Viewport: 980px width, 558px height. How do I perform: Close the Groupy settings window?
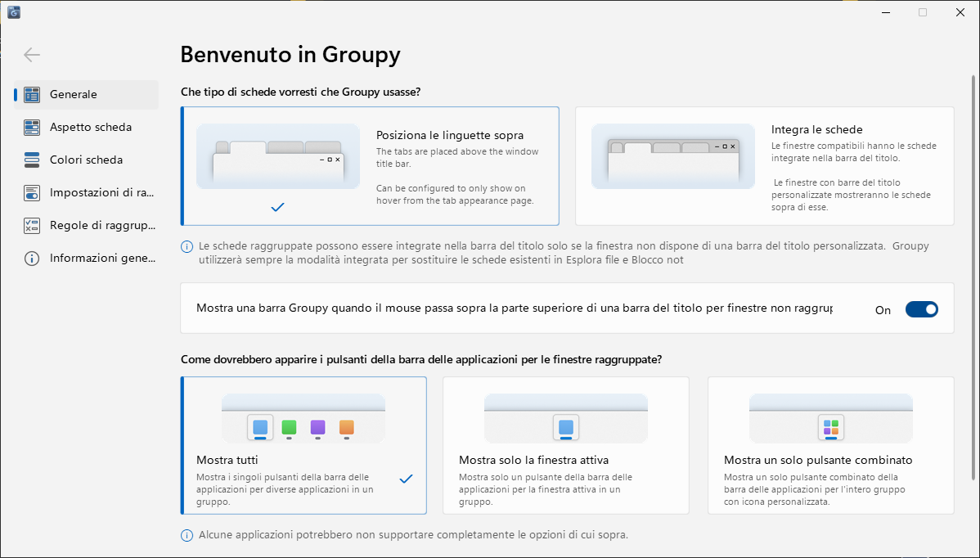tap(960, 12)
